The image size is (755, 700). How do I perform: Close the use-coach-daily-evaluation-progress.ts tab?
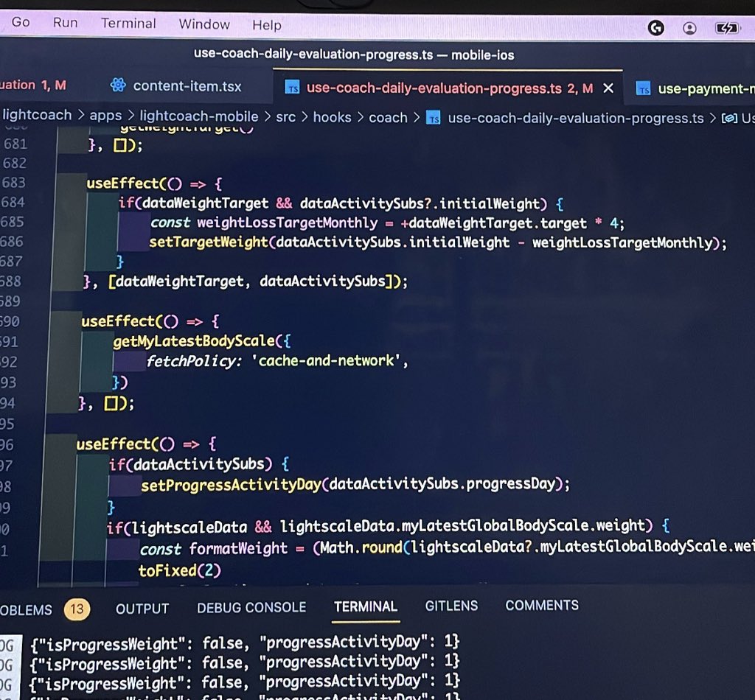tap(608, 88)
